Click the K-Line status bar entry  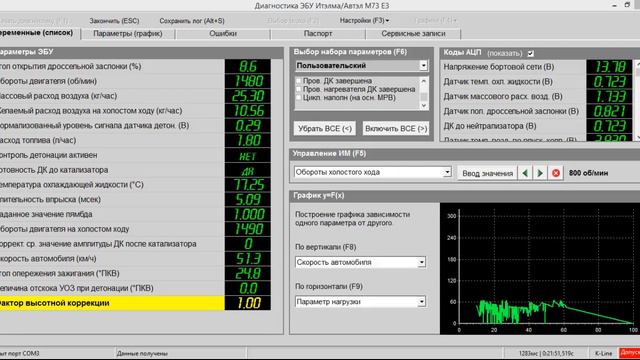[603, 353]
